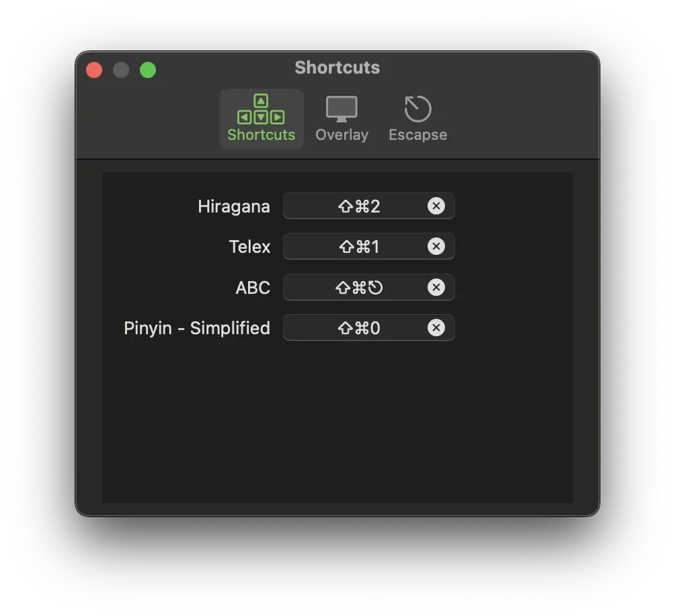Remove the Telex shortcut with its X button

pyautogui.click(x=436, y=247)
